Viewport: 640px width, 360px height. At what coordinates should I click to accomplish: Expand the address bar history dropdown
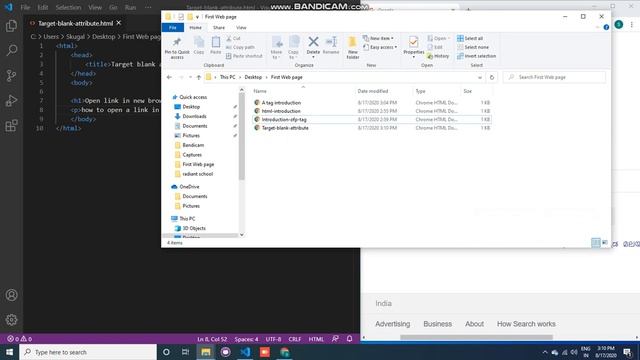480,77
